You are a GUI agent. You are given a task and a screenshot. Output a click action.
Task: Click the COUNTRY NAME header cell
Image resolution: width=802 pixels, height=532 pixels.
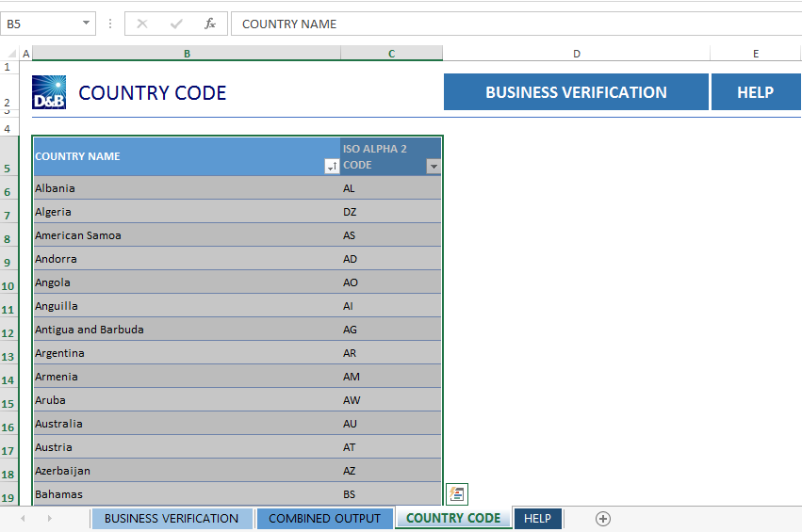187,156
